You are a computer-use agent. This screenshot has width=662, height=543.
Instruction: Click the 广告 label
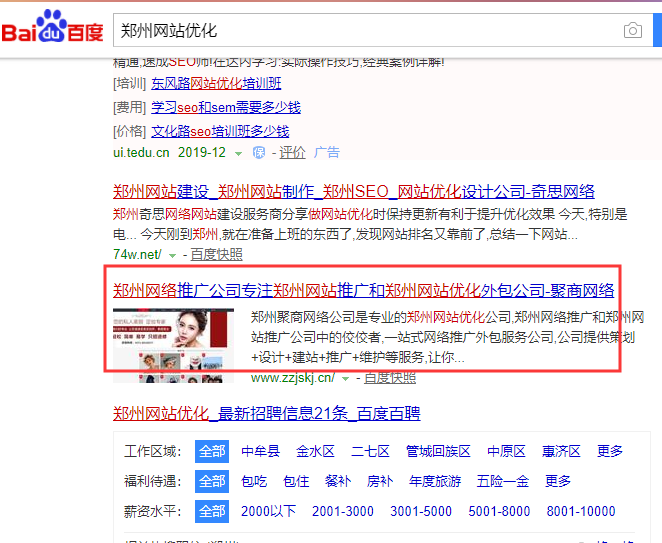pos(327,152)
